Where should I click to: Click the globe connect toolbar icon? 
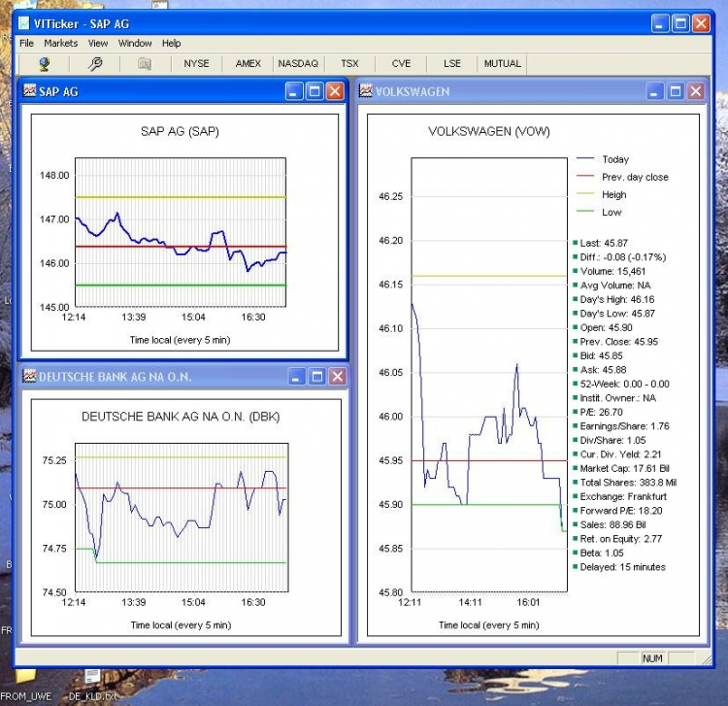point(44,64)
